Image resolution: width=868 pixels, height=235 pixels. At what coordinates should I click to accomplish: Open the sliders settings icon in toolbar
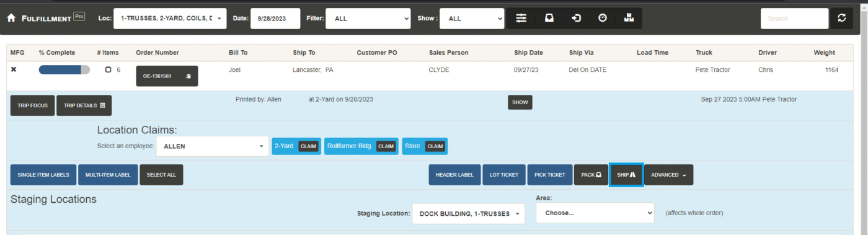pos(521,19)
